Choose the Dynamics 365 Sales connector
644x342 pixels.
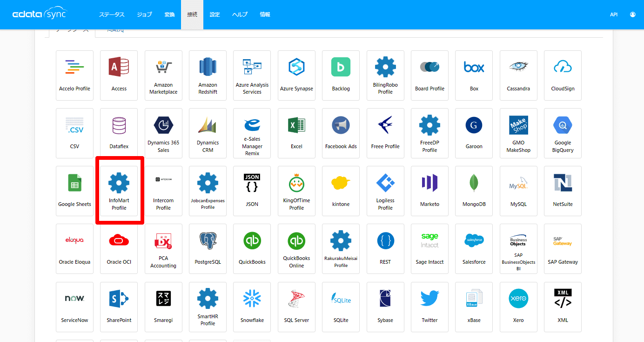pyautogui.click(x=163, y=133)
